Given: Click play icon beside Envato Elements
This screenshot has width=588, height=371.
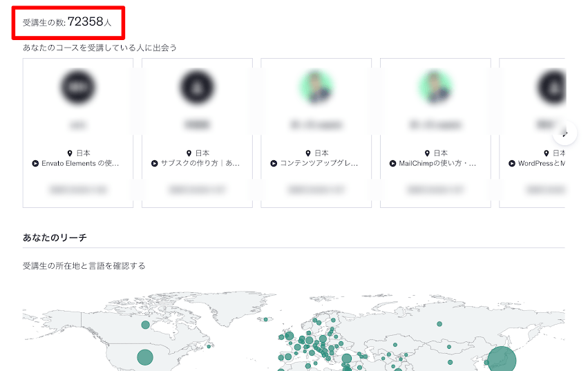Looking at the screenshot, I should pos(35,164).
